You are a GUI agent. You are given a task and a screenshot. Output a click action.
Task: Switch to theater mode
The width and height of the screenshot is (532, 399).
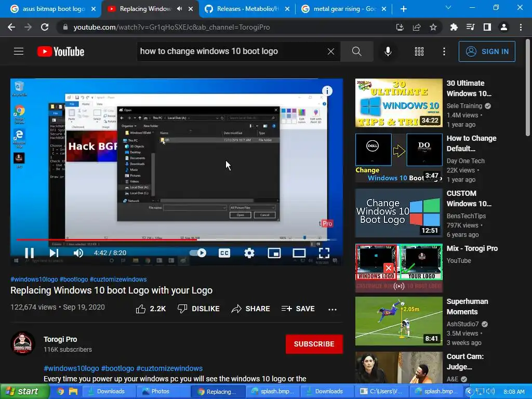click(x=299, y=253)
